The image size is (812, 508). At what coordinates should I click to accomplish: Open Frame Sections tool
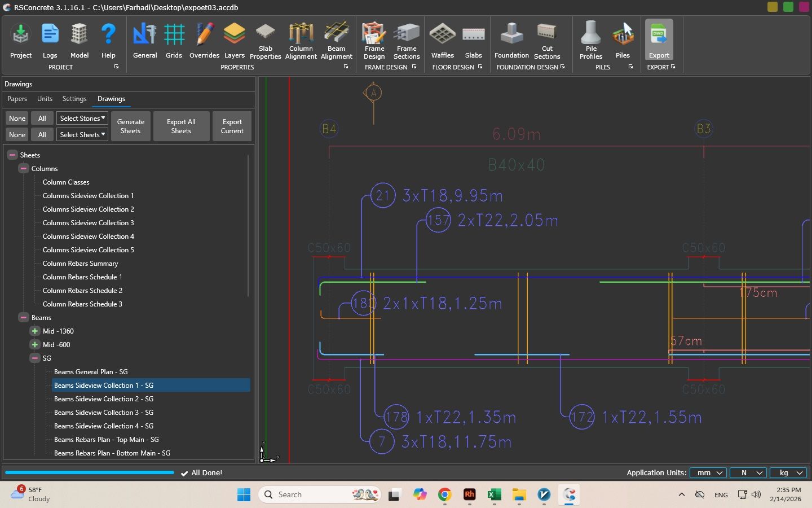pos(407,41)
